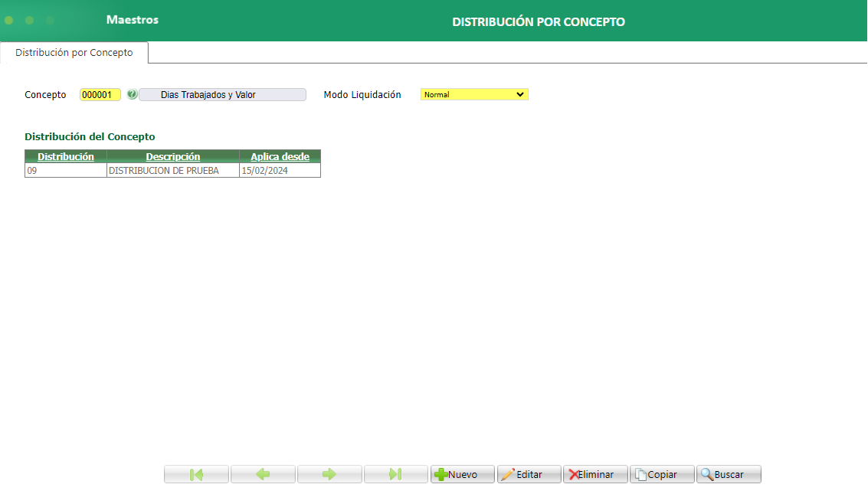Sort by the Aplica desde column header
The image size is (868, 504).
click(x=280, y=156)
